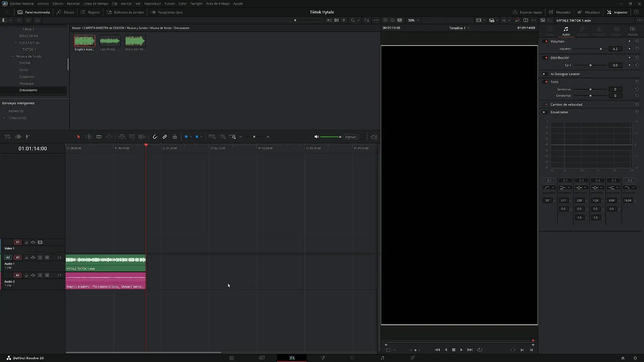Add a blue flag to the timeline
The width and height of the screenshot is (644, 362).
pyautogui.click(x=186, y=137)
